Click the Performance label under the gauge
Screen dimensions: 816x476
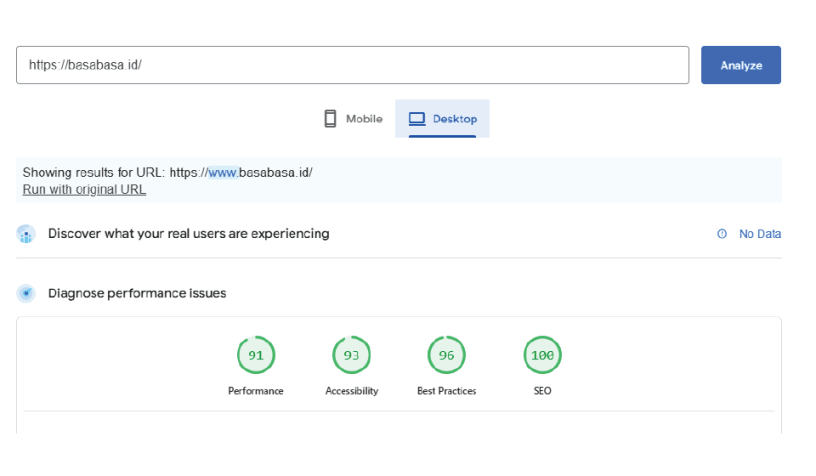pyautogui.click(x=256, y=391)
